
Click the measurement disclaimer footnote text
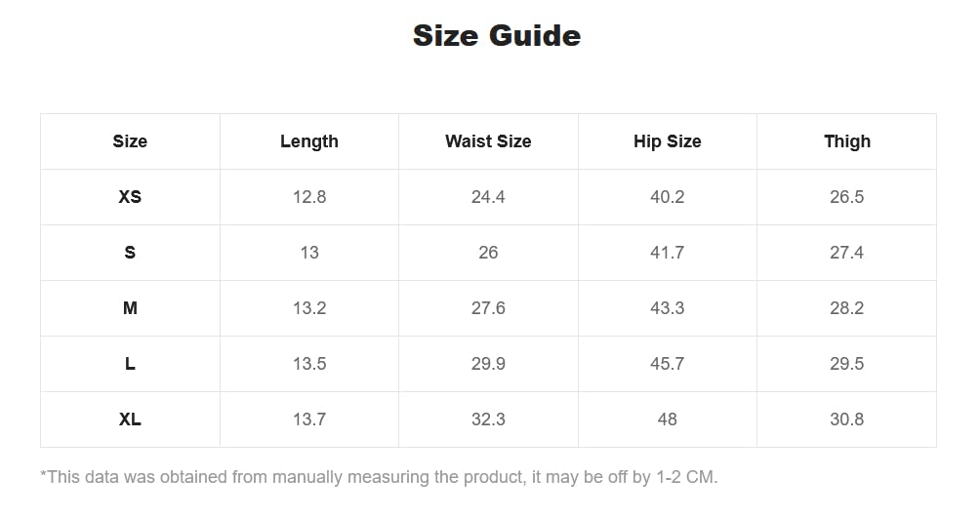coord(379,477)
